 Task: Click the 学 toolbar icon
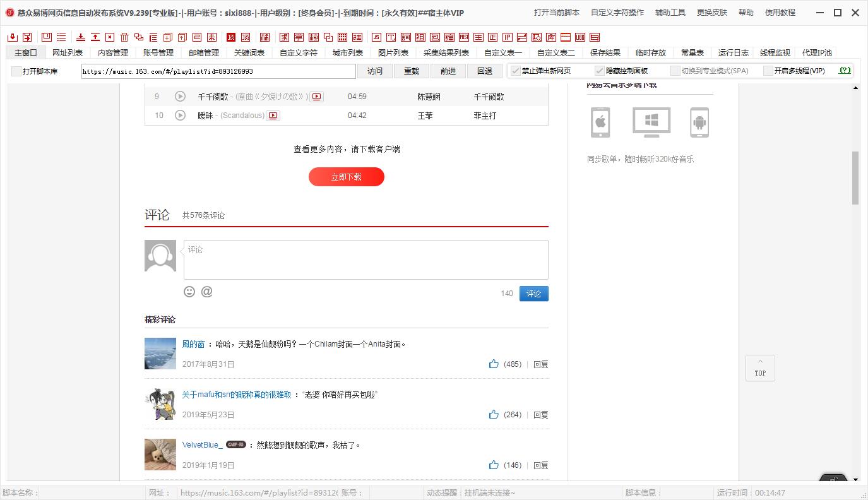tap(299, 37)
